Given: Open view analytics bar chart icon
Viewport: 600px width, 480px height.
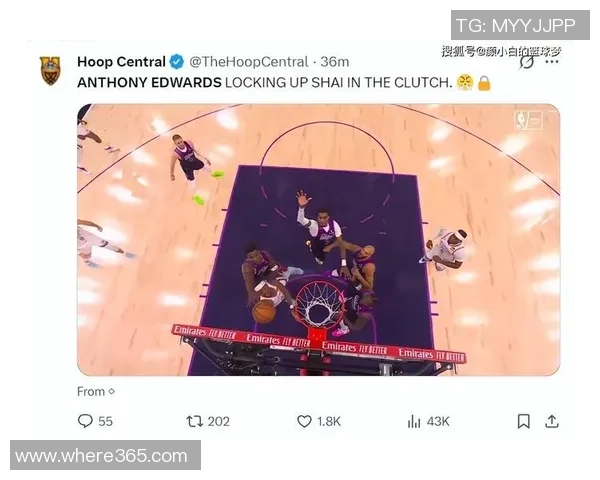Looking at the screenshot, I should pyautogui.click(x=414, y=421).
